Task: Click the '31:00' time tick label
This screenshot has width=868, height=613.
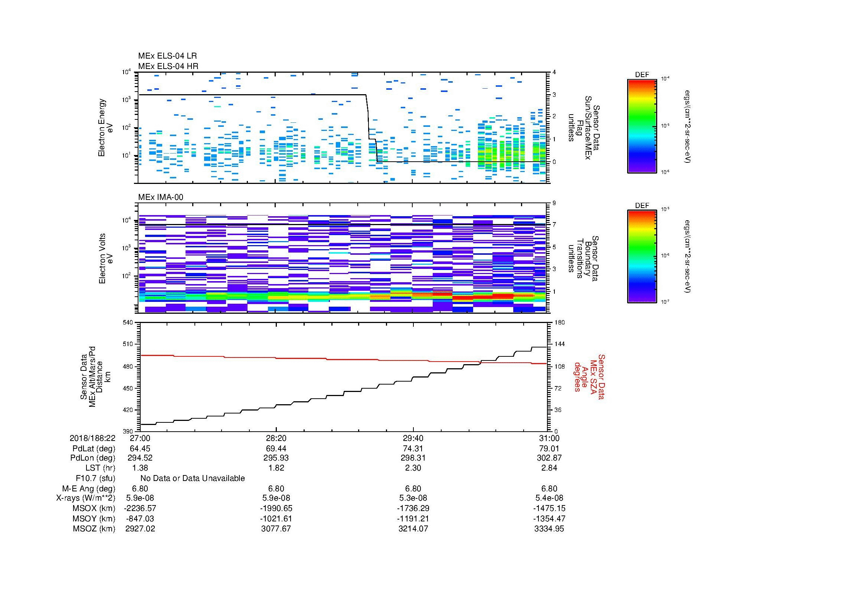Action: pos(549,438)
